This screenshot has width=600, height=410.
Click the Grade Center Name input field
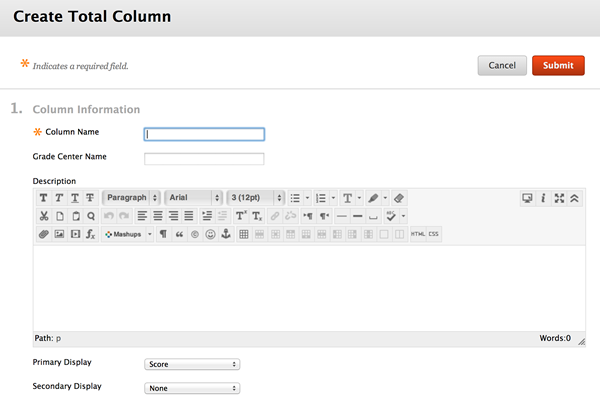click(x=204, y=159)
